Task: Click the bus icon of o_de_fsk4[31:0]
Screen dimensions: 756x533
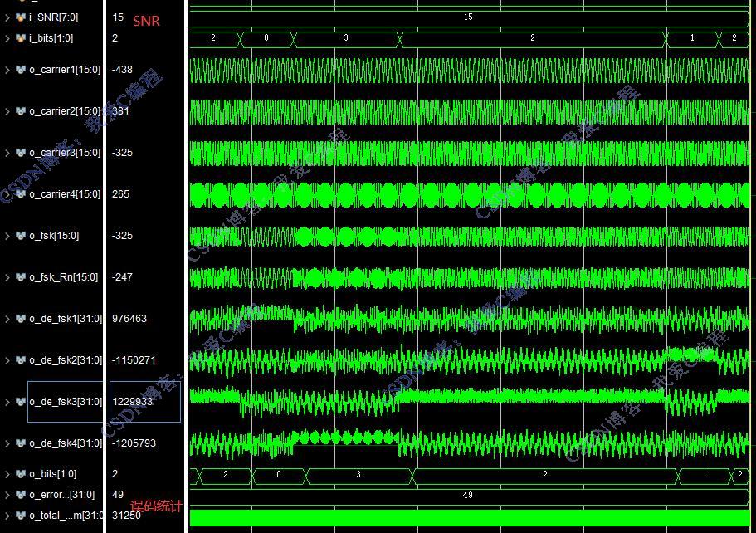Action: 20,443
